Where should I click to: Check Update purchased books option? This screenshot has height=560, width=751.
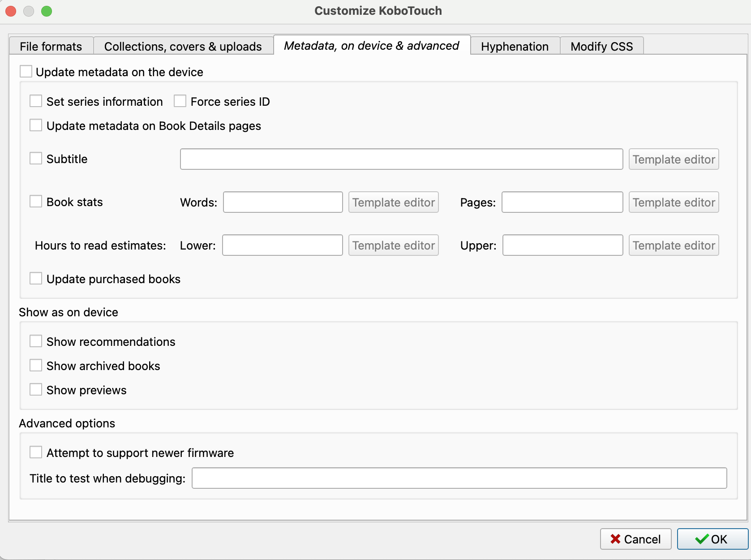click(x=36, y=279)
